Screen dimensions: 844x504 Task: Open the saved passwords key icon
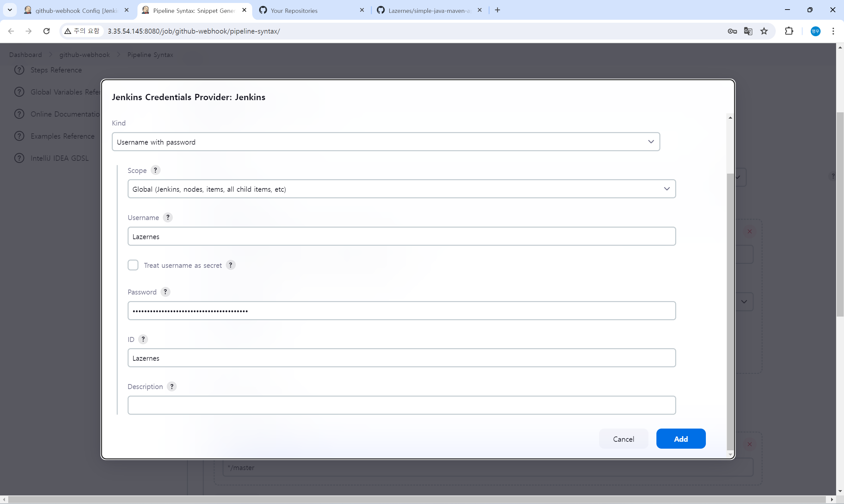tap(732, 31)
